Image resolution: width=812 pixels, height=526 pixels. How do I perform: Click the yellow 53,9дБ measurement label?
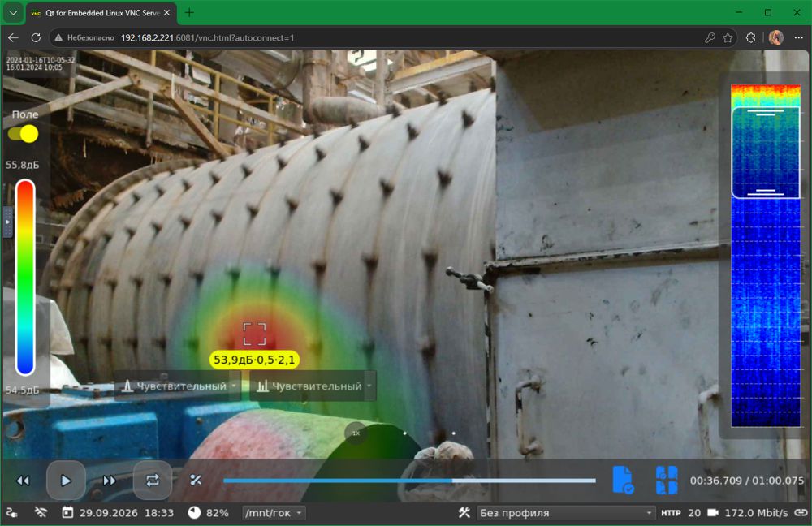tap(254, 360)
